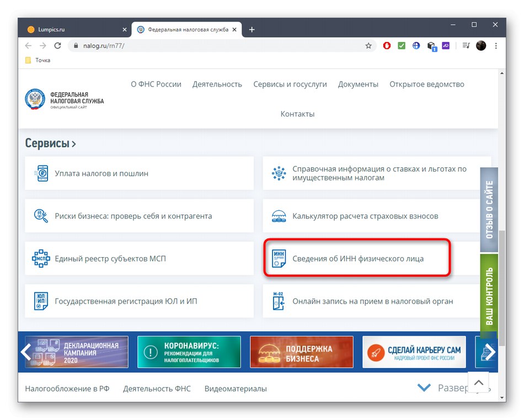This screenshot has height=420, width=524.
Task: Open Видеоматериалы footer link
Action: click(x=236, y=389)
